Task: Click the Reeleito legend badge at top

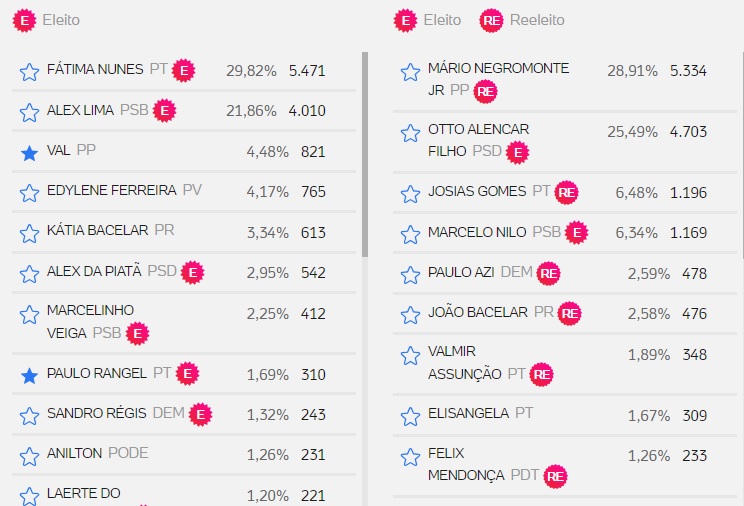Action: point(492,20)
